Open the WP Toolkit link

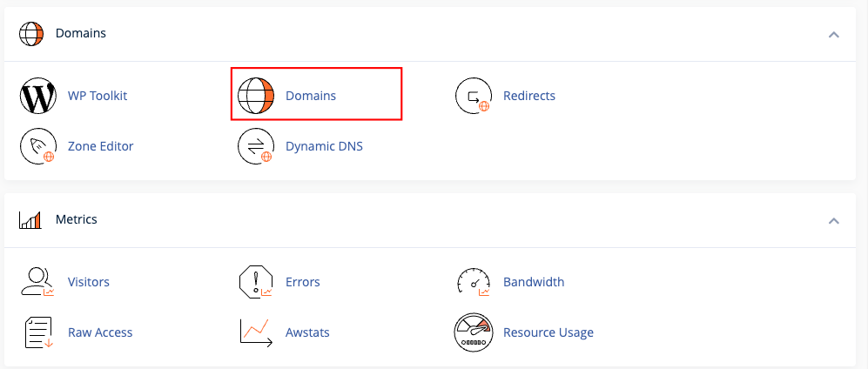(x=98, y=96)
